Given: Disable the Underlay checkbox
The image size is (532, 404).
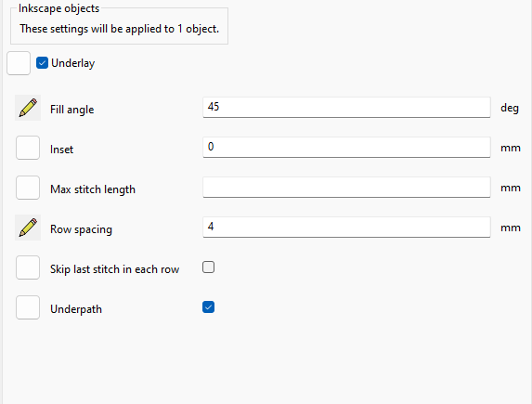Looking at the screenshot, I should 42,63.
